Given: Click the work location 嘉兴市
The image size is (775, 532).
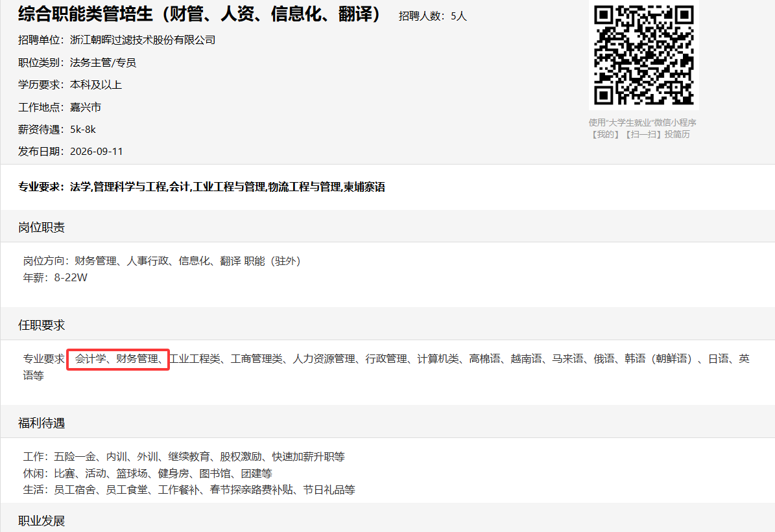Looking at the screenshot, I should pos(86,107).
